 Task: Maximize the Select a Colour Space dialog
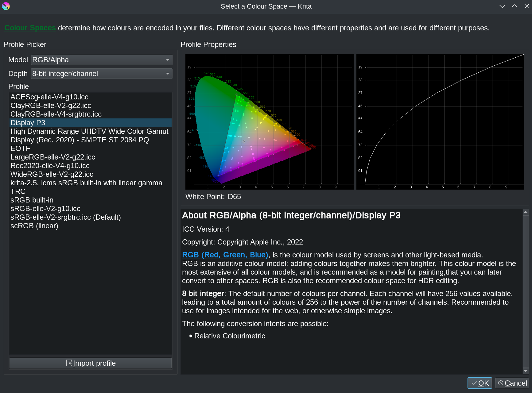515,6
